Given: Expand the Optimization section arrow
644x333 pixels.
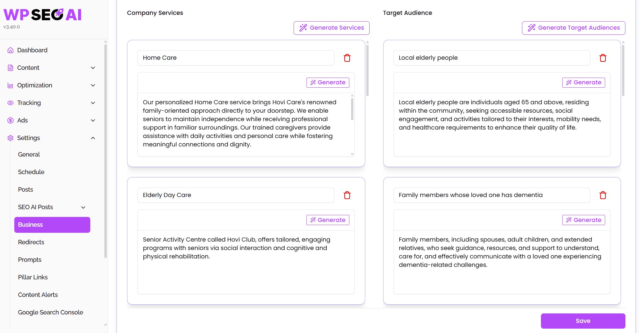Looking at the screenshot, I should (x=93, y=85).
